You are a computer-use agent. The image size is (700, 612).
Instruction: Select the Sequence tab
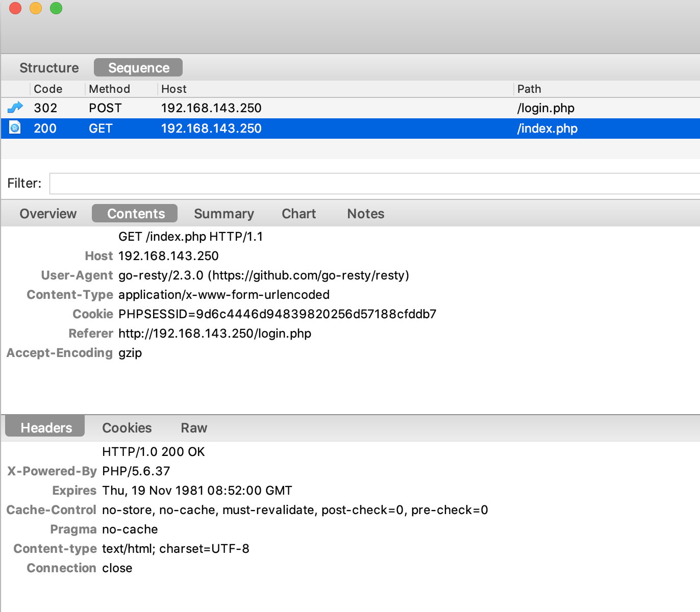pos(138,67)
